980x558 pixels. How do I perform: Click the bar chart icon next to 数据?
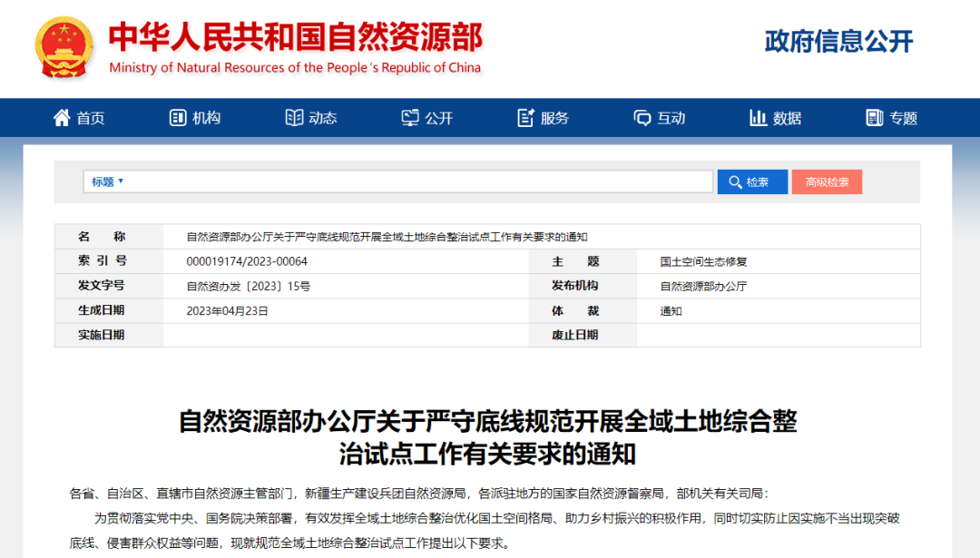[759, 117]
